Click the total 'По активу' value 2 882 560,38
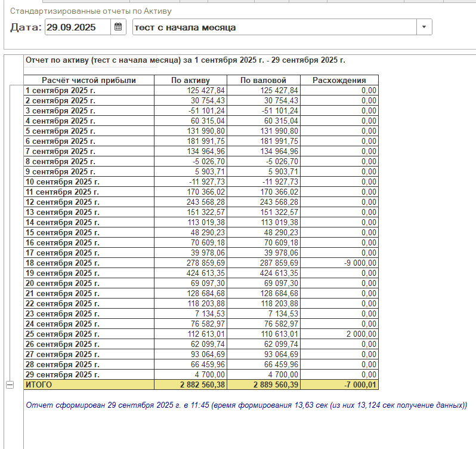The width and height of the screenshot is (476, 449). tap(191, 385)
